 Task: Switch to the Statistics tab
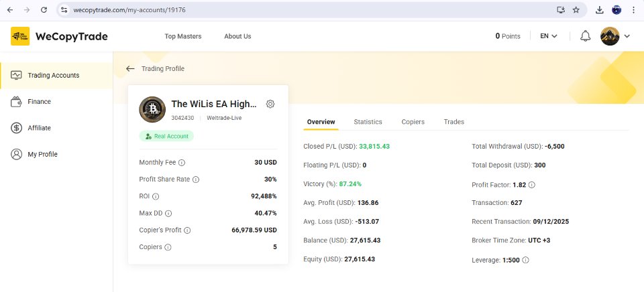pos(368,122)
